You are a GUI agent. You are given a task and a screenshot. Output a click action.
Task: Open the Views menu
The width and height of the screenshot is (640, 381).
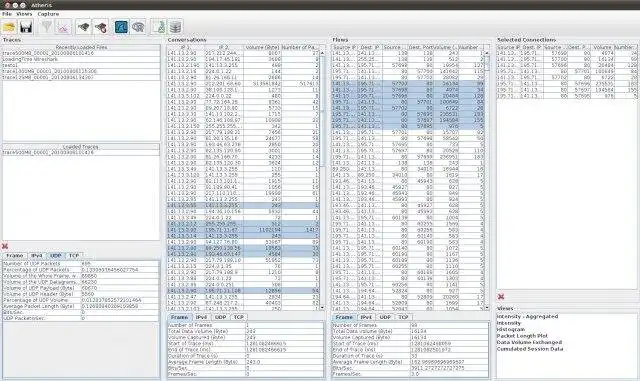[x=24, y=14]
